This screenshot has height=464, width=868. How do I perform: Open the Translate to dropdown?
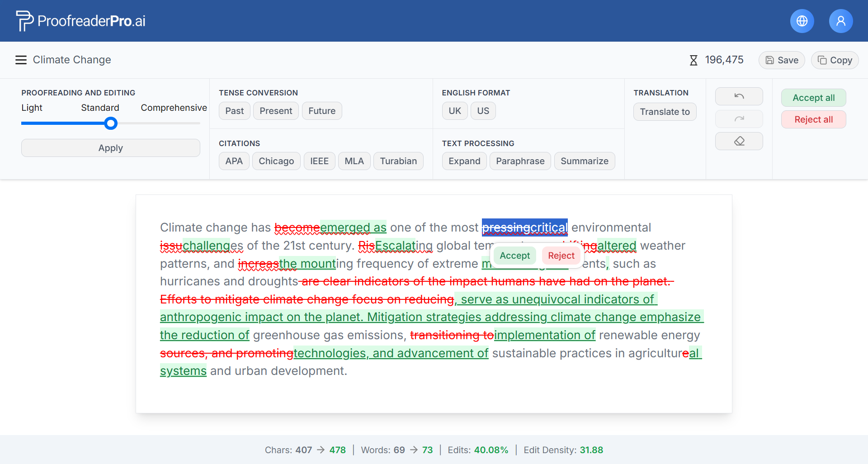(665, 112)
